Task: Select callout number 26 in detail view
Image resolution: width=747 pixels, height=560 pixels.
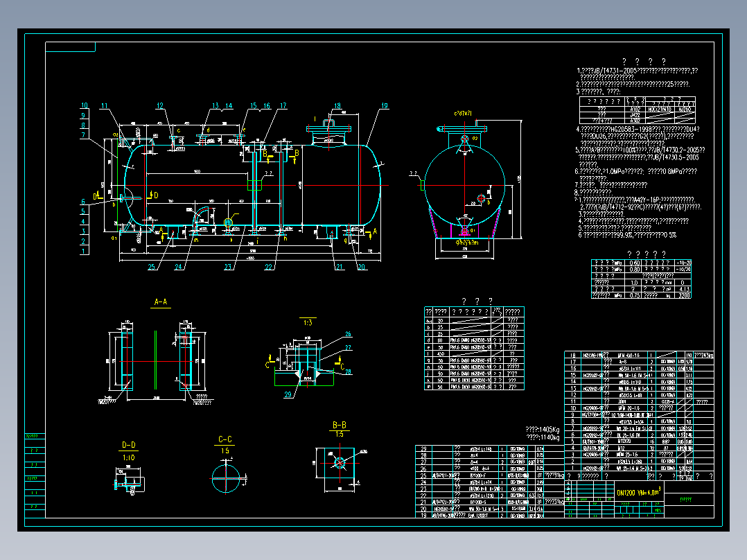Action: click(349, 334)
